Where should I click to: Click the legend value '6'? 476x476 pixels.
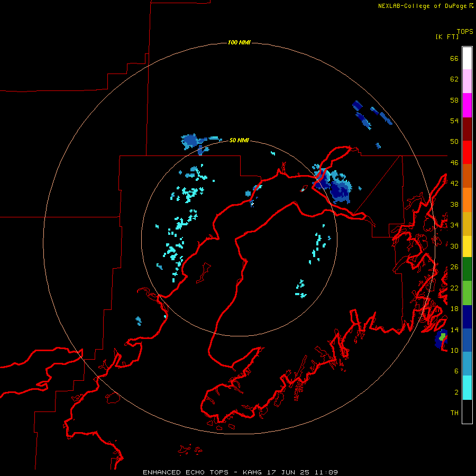pyautogui.click(x=456, y=371)
